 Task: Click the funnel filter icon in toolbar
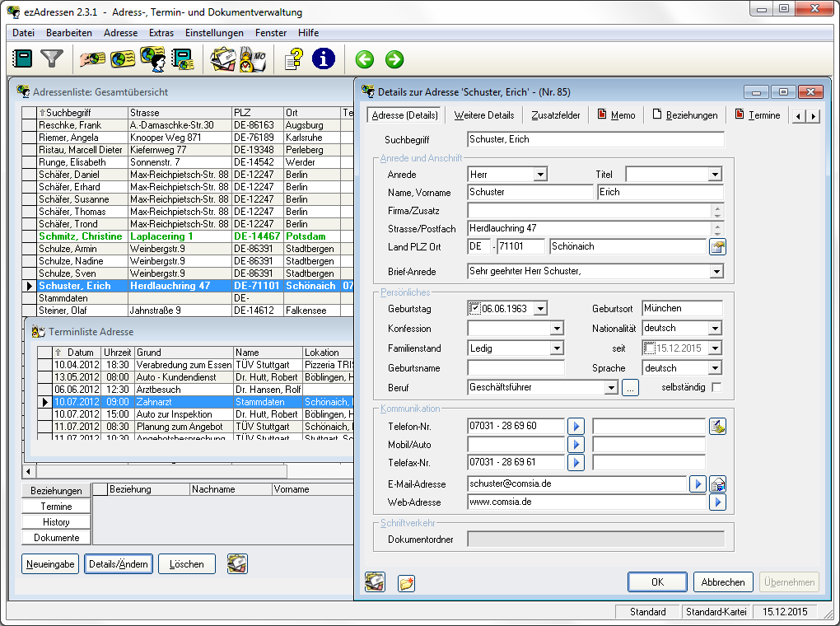tap(53, 58)
